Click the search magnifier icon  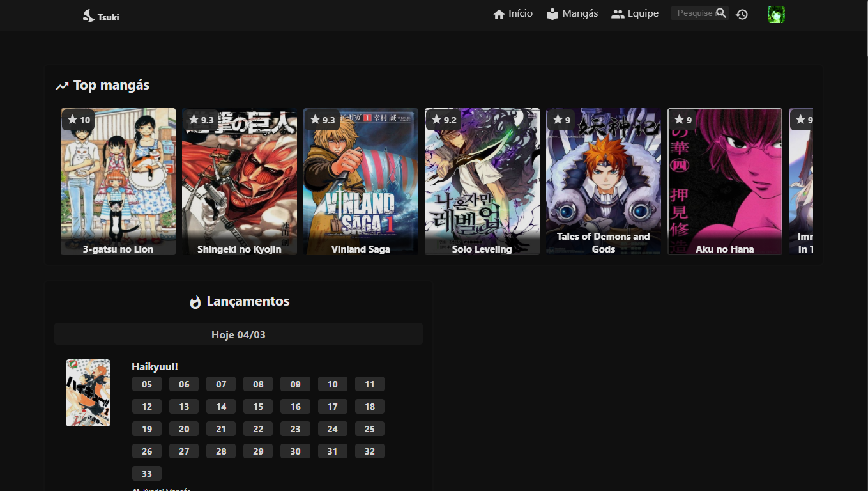pos(721,13)
